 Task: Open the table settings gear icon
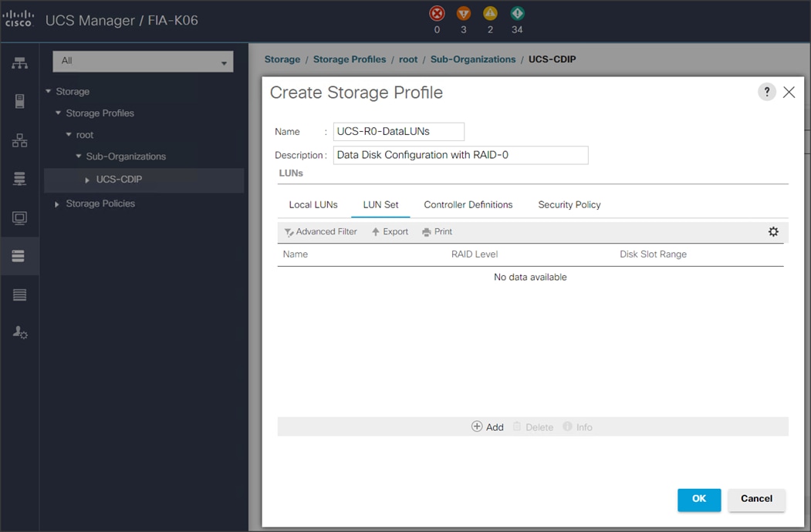coord(773,231)
